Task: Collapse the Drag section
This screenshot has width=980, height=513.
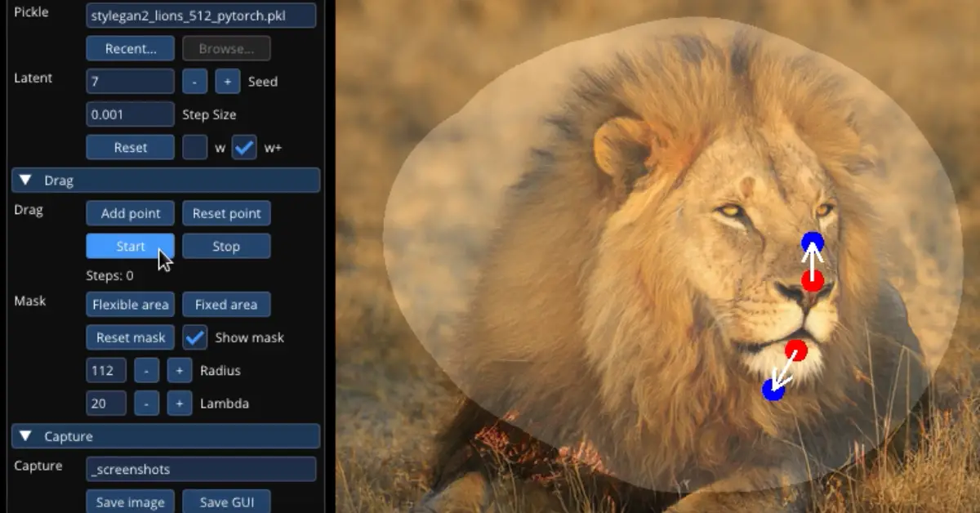Action: (25, 180)
